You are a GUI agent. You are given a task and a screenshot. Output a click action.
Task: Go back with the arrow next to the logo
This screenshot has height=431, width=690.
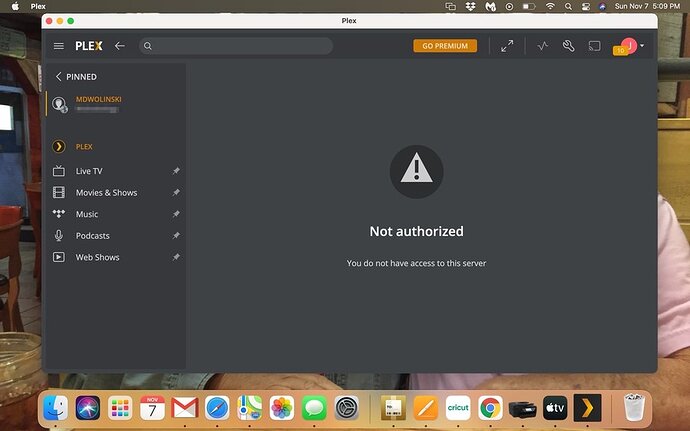coord(120,46)
